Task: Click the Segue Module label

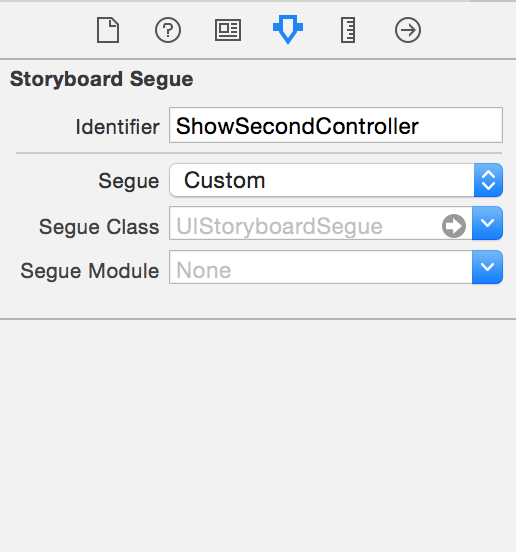Action: pos(90,271)
